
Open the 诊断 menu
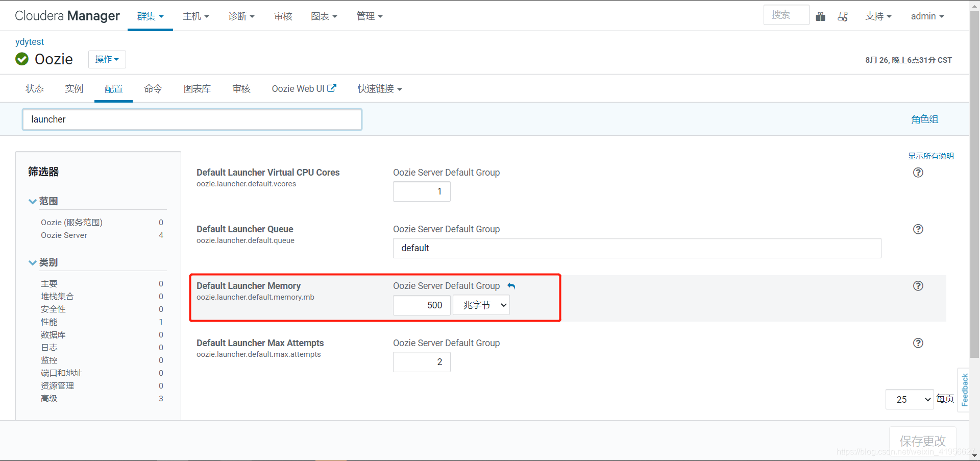tap(241, 16)
